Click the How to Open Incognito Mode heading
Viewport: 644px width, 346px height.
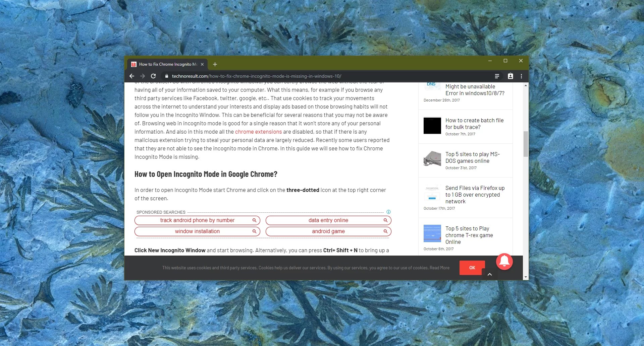(206, 174)
